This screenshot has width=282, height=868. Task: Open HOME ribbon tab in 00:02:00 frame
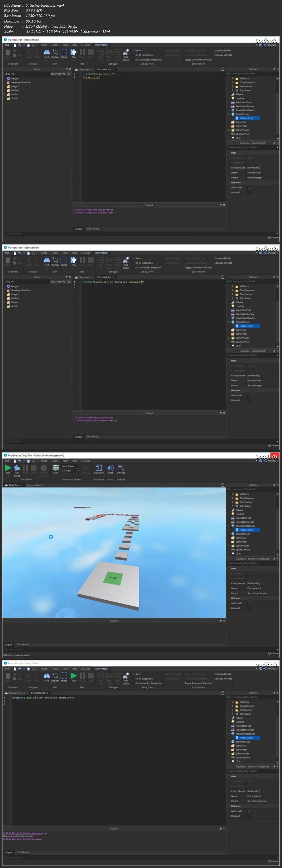coord(44,45)
